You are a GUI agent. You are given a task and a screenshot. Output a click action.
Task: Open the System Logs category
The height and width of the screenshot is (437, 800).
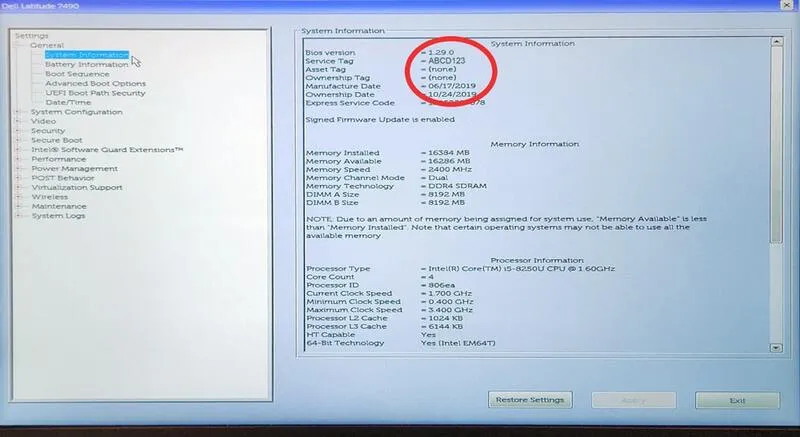pyautogui.click(x=58, y=216)
